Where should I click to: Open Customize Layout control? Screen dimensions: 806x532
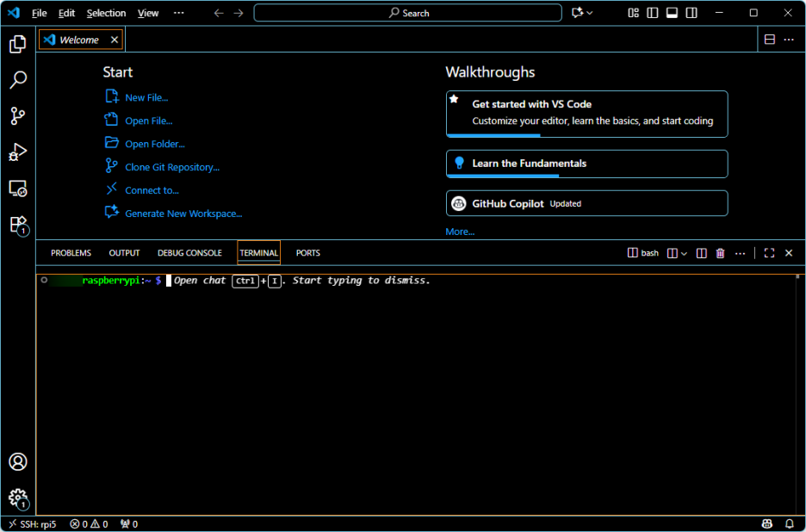click(x=633, y=13)
